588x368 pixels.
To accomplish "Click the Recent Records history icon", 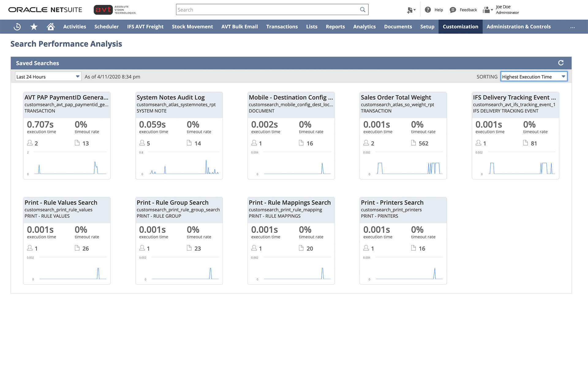I will pos(17,27).
